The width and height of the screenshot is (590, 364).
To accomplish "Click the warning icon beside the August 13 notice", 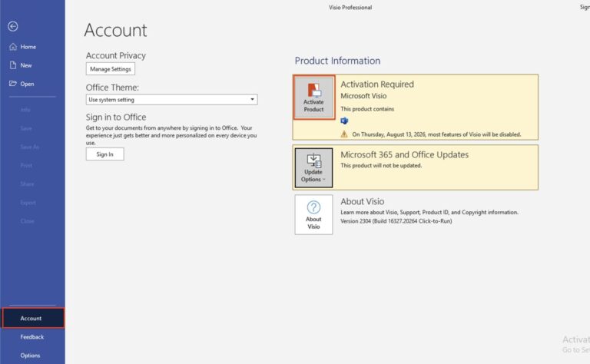I will (344, 134).
